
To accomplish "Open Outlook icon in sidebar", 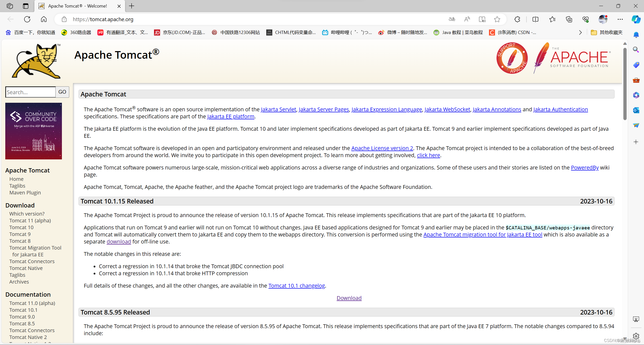I will pyautogui.click(x=636, y=110).
